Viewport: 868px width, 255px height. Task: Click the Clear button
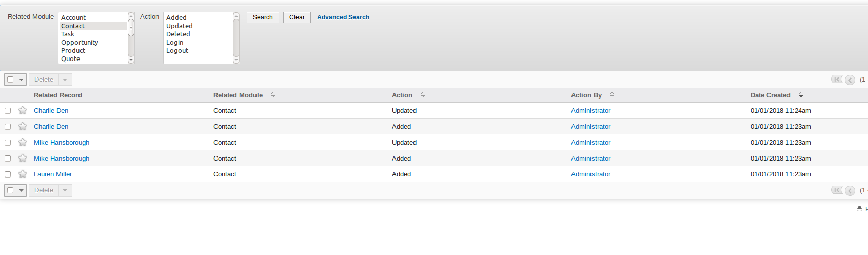click(x=297, y=17)
